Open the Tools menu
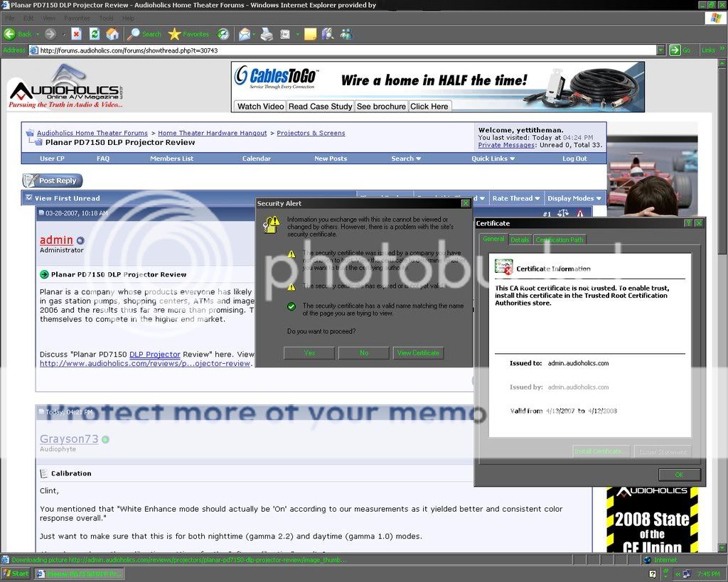Image resolution: width=728 pixels, height=582 pixels. pyautogui.click(x=107, y=18)
